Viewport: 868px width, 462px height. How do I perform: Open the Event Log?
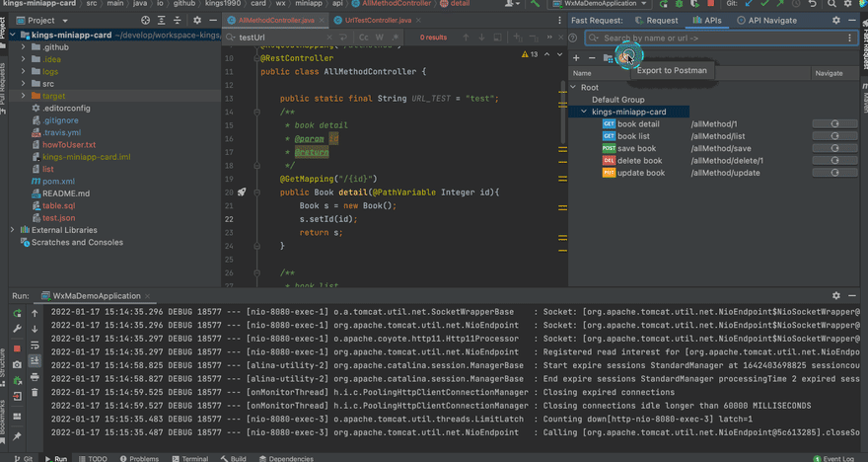[833, 458]
